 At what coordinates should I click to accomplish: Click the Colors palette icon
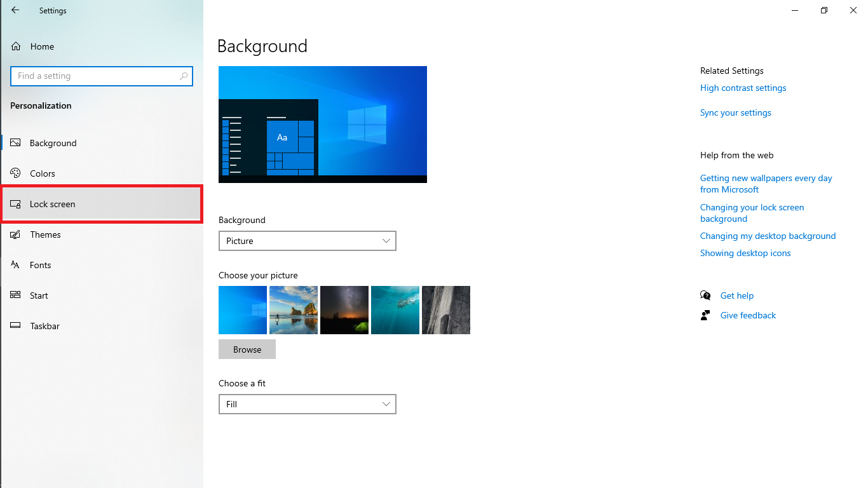(16, 173)
